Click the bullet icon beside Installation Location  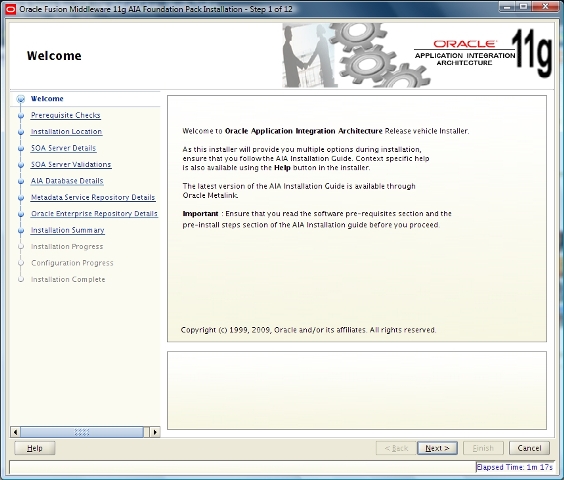click(x=21, y=132)
